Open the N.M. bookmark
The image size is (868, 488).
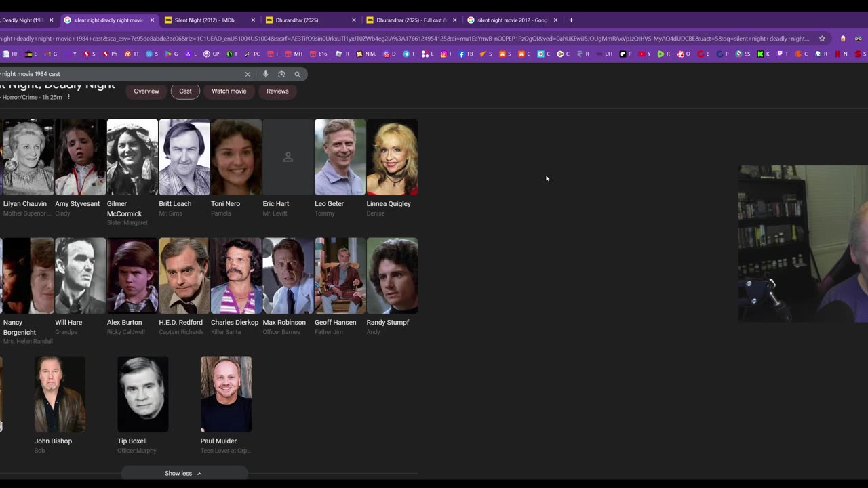coord(366,54)
